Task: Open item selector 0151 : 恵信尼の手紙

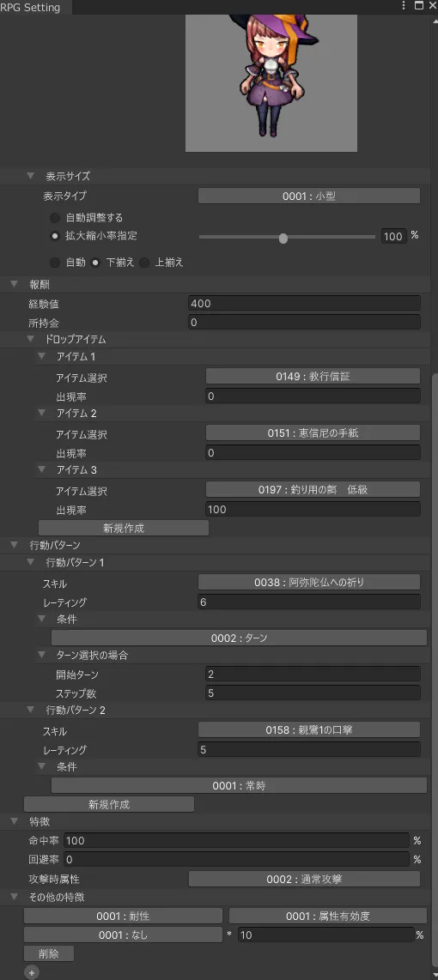Action: pyautogui.click(x=313, y=433)
